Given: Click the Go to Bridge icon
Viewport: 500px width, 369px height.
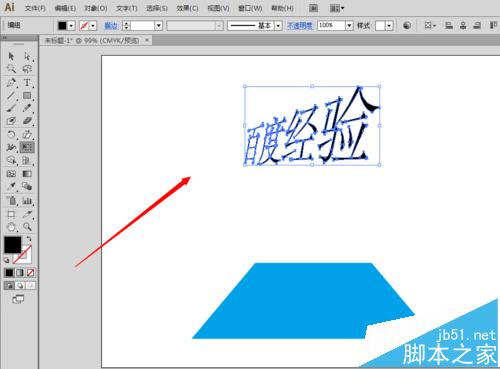Looking at the screenshot, I should [x=313, y=8].
